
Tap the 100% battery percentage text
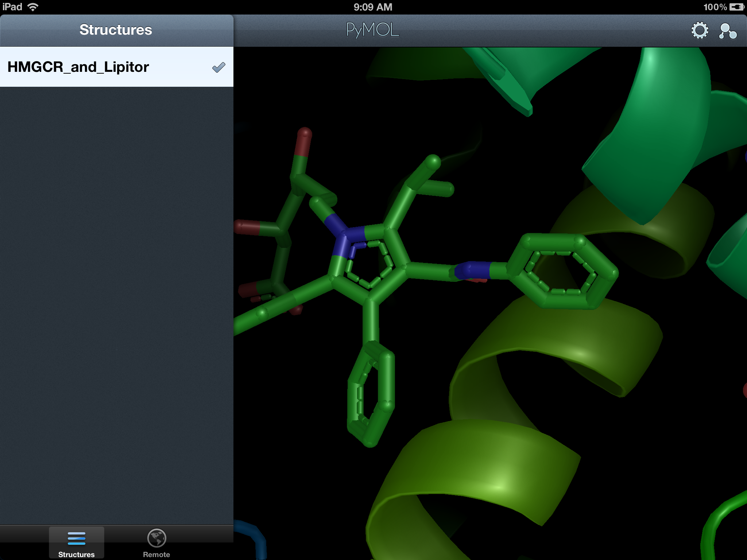tap(715, 7)
